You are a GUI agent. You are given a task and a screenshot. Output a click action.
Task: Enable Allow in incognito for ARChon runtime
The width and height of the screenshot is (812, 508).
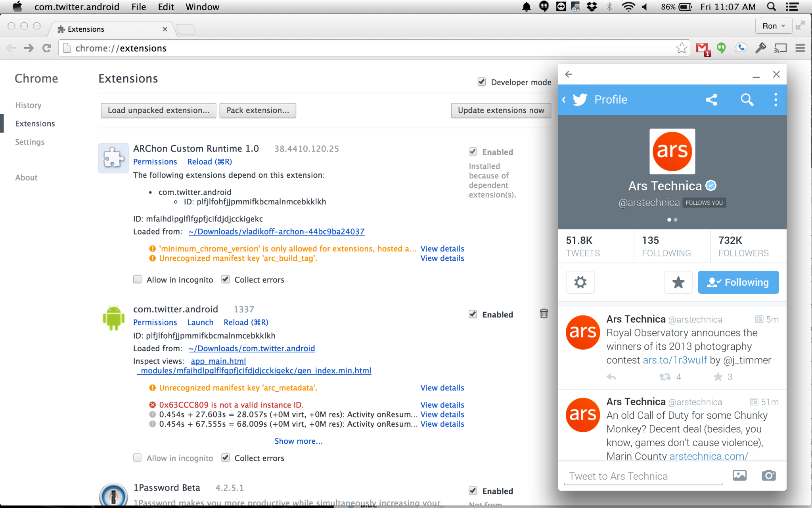pyautogui.click(x=138, y=279)
